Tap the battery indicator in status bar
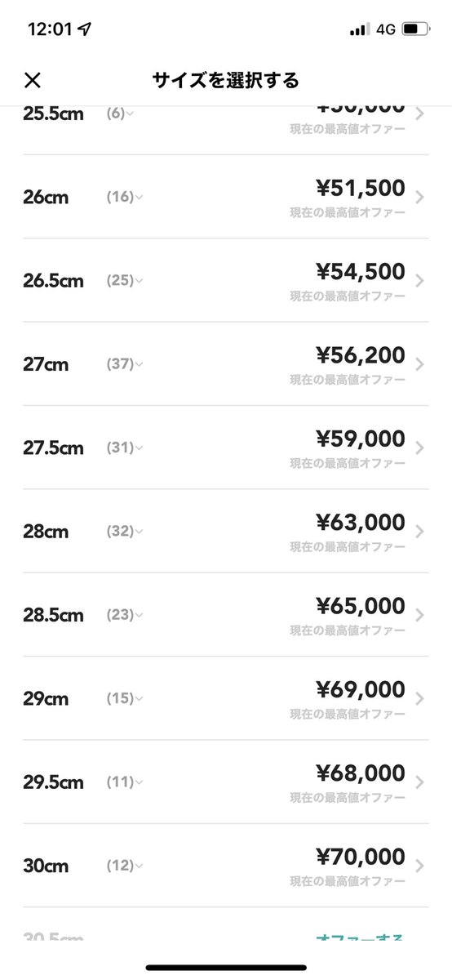Screen dimensions: 452x980 [414, 29]
